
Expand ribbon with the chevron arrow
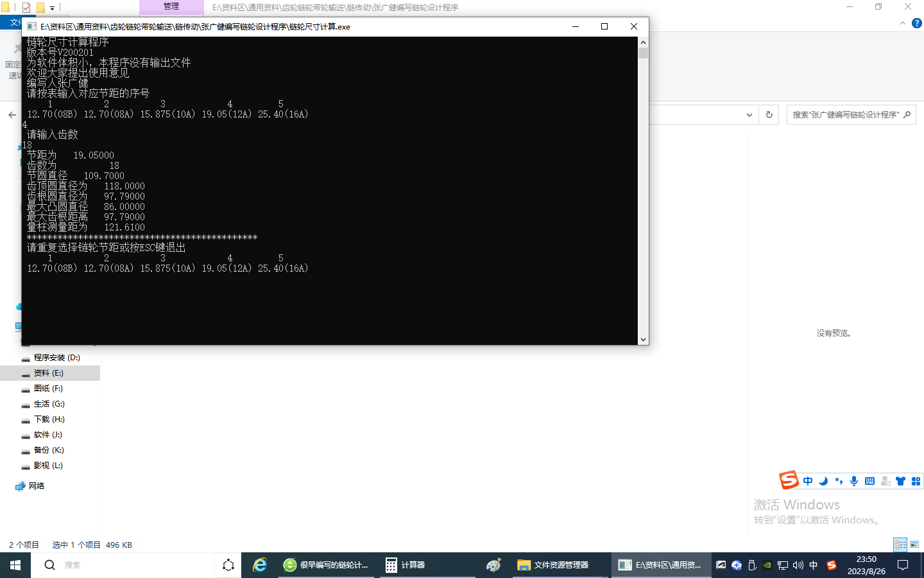click(903, 23)
